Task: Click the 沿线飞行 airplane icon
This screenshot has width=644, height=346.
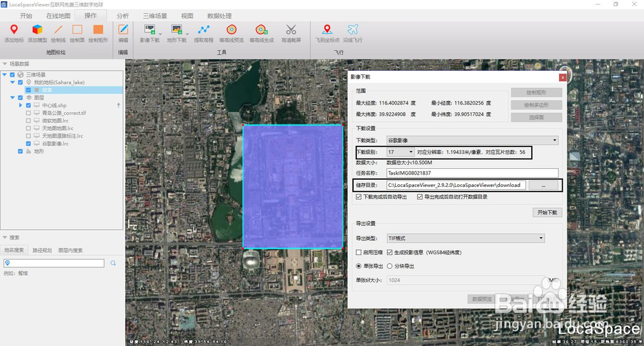Action: tap(353, 30)
